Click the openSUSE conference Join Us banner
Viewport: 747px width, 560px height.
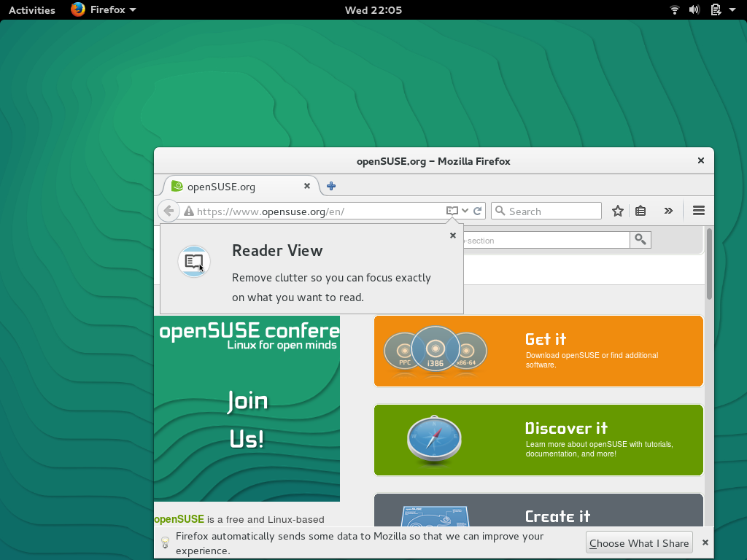click(x=247, y=408)
